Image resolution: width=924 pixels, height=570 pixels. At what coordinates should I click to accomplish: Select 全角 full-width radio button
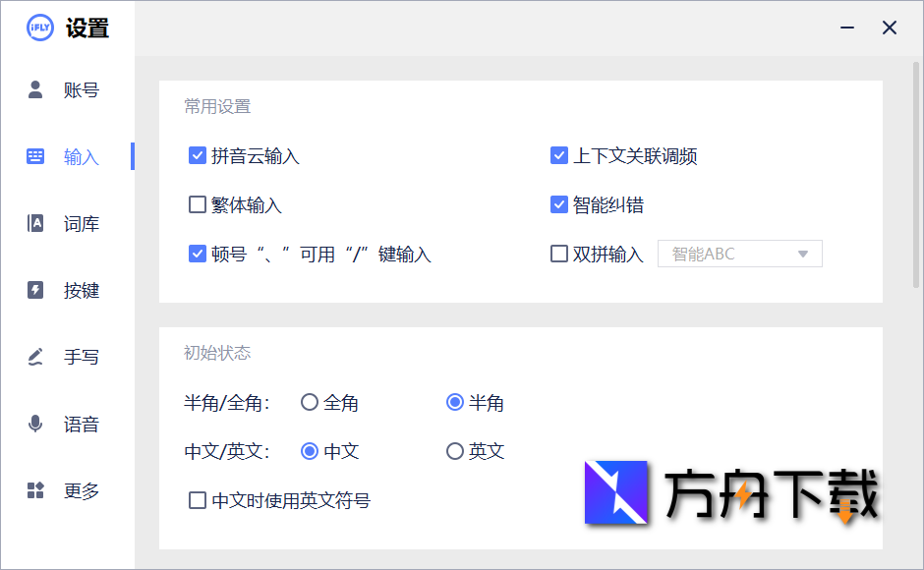click(x=310, y=402)
